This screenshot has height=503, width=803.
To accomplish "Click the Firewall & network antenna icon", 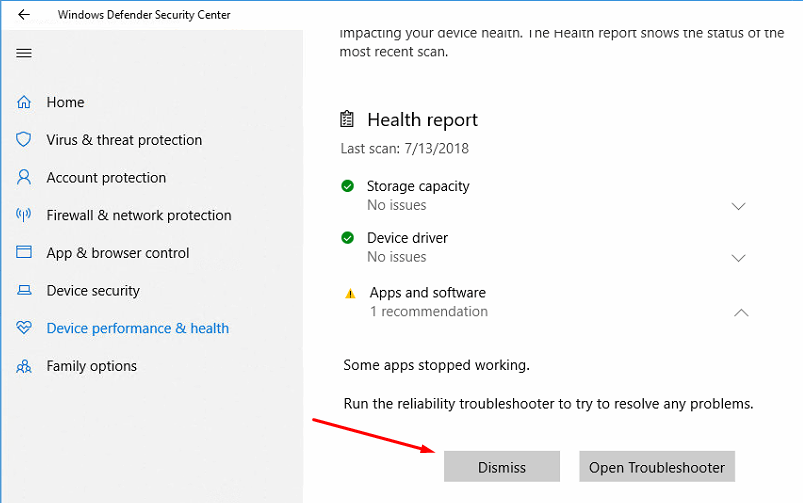I will tap(24, 215).
